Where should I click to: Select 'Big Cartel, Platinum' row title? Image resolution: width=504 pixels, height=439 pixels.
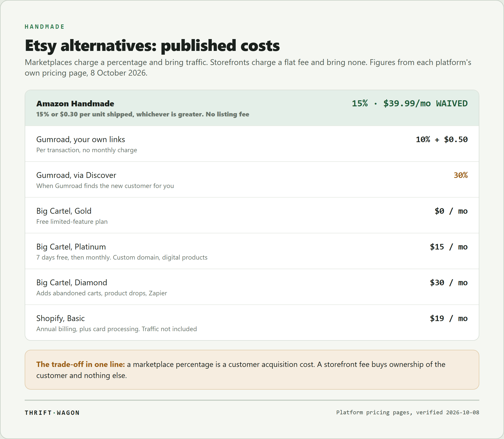tap(71, 247)
